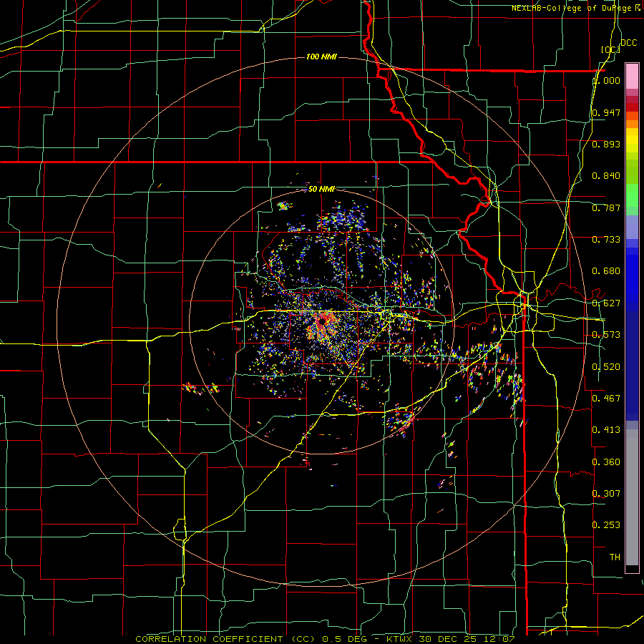Click the bright green segment of color scale
Screen dimensions: 644x644
[632, 195]
